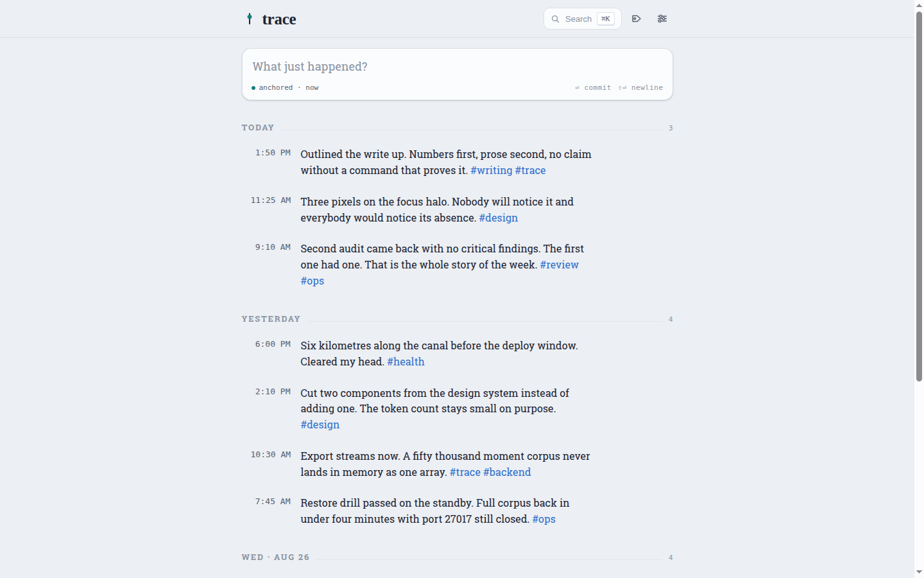Open the tag filter icon in header

point(637,19)
